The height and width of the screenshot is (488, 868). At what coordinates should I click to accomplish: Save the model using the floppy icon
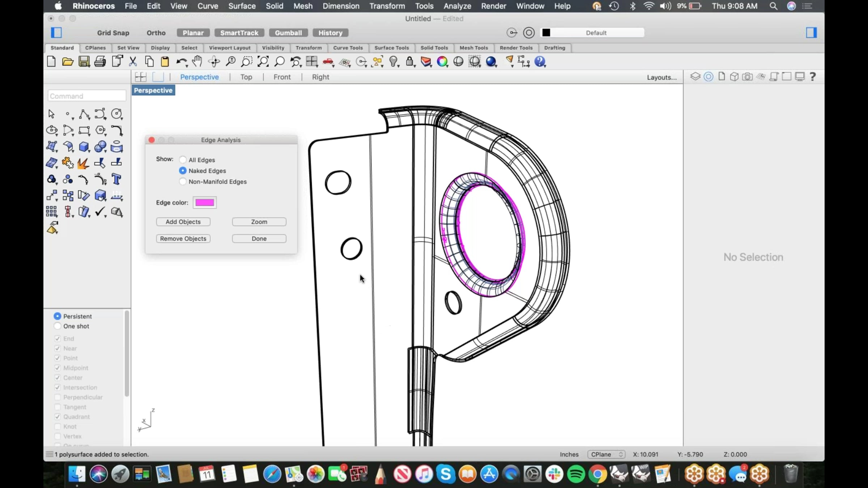84,62
